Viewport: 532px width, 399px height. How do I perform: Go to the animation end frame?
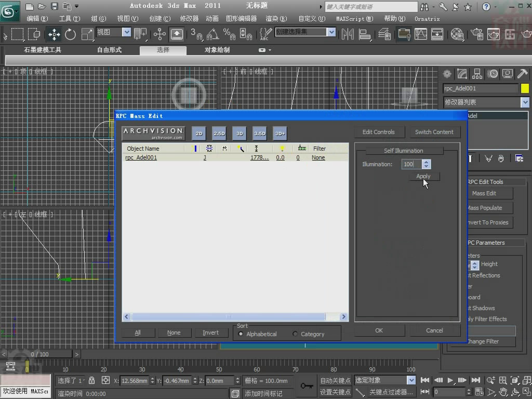476,380
